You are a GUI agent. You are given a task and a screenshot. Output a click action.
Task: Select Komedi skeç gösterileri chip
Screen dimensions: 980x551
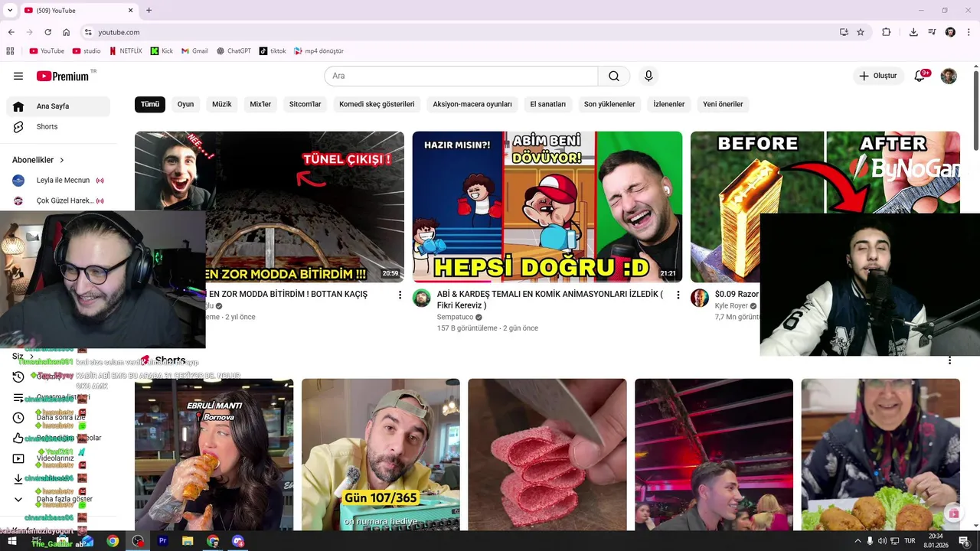377,104
